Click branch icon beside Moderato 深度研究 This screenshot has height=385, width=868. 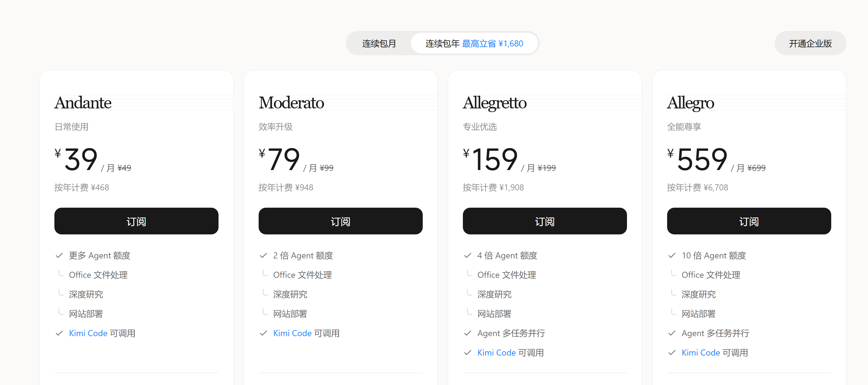click(x=265, y=293)
